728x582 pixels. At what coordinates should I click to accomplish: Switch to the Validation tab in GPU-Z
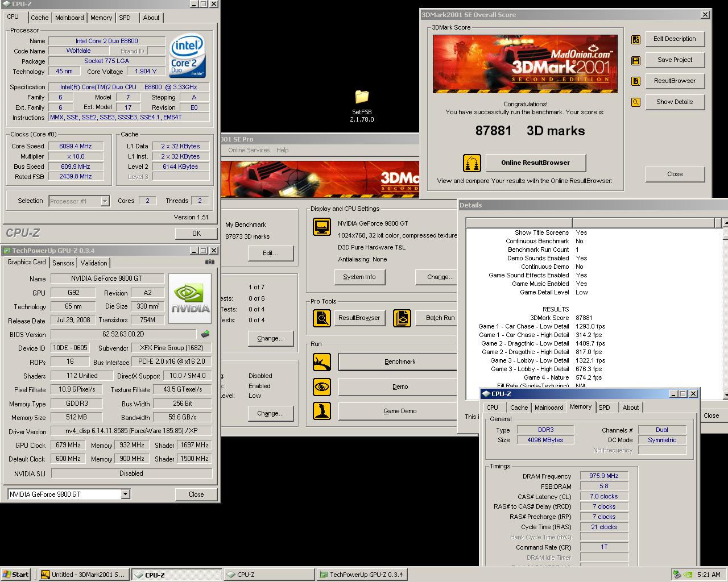point(94,263)
